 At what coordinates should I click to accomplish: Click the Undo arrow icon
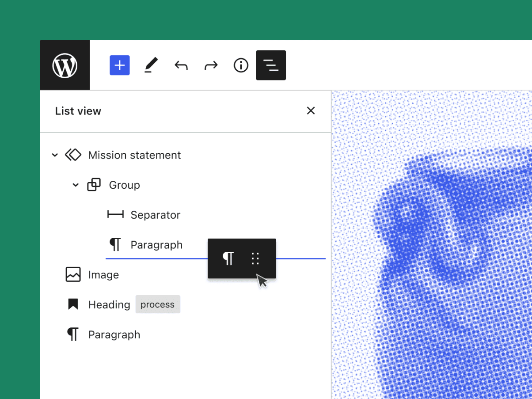coord(181,65)
